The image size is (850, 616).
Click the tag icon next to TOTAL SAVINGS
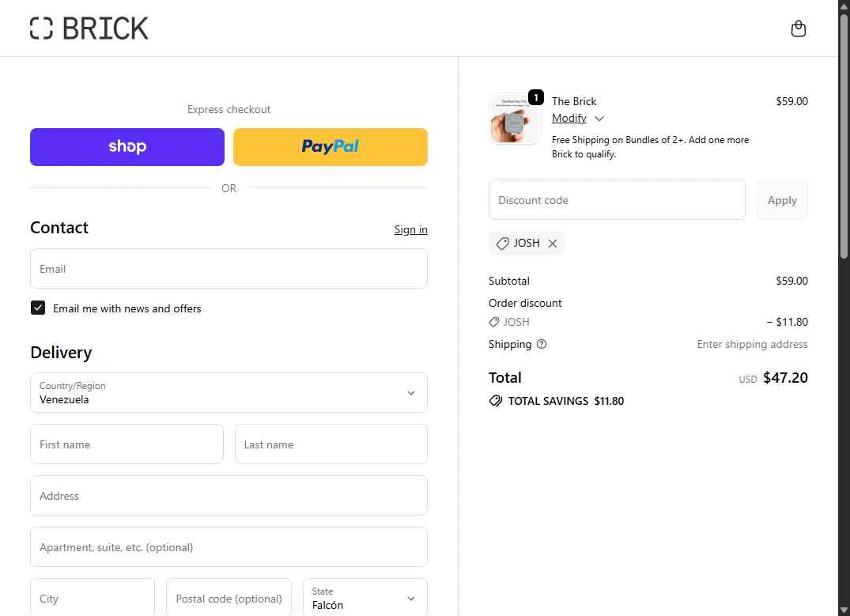(496, 401)
